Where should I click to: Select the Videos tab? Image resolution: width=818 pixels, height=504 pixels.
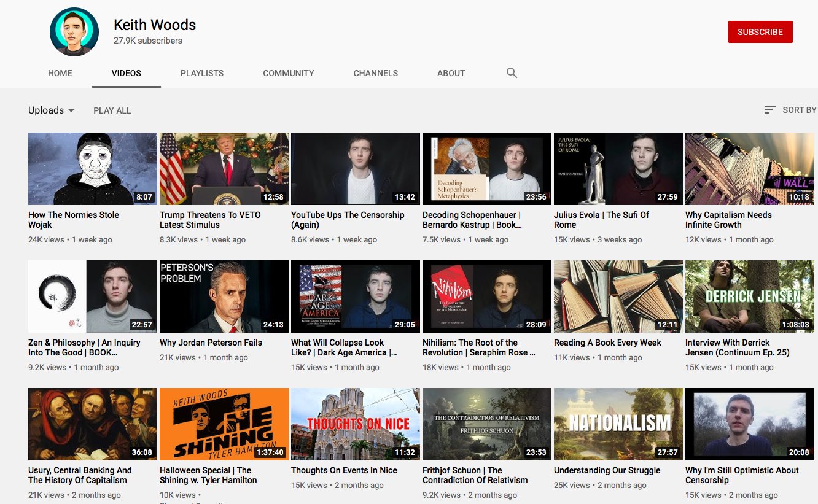click(127, 73)
